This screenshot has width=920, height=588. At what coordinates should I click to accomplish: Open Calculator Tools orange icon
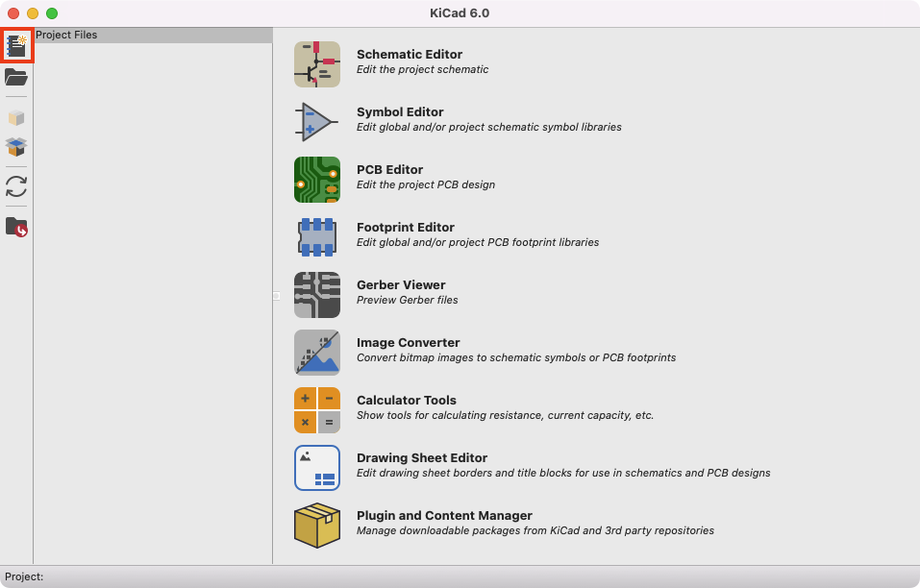317,410
